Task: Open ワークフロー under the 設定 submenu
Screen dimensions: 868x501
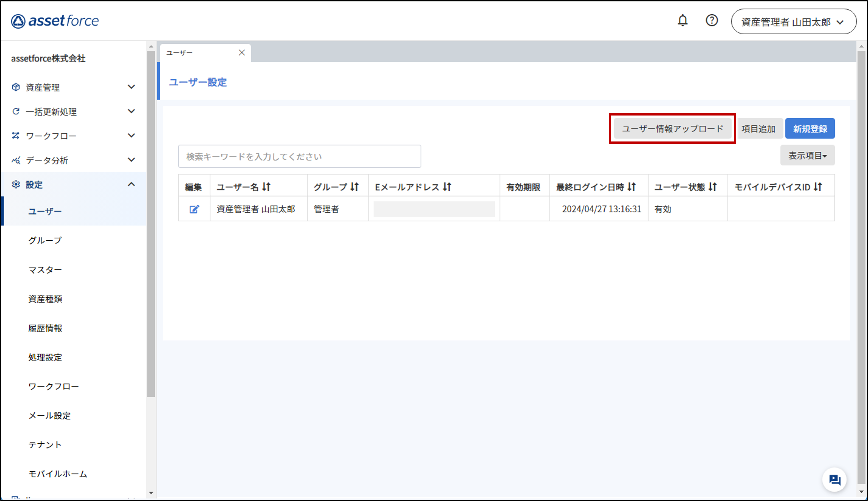Action: point(53,386)
